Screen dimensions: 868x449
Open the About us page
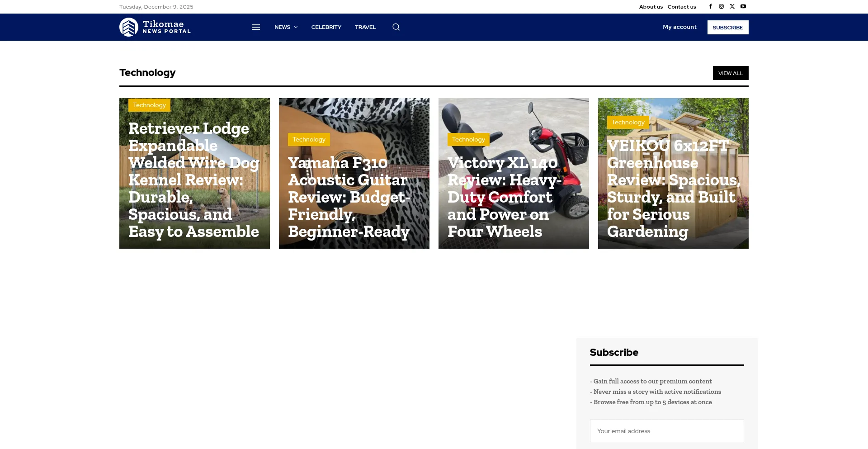[x=651, y=7]
